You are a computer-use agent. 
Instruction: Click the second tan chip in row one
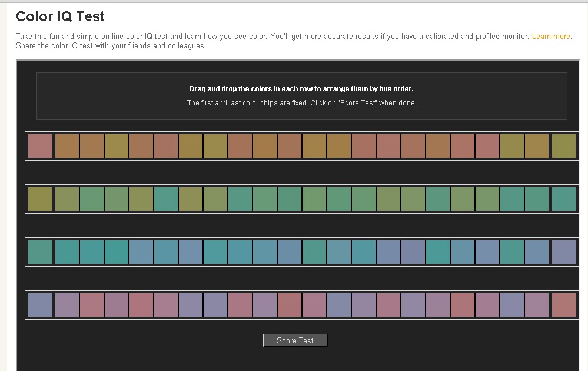tap(92, 145)
